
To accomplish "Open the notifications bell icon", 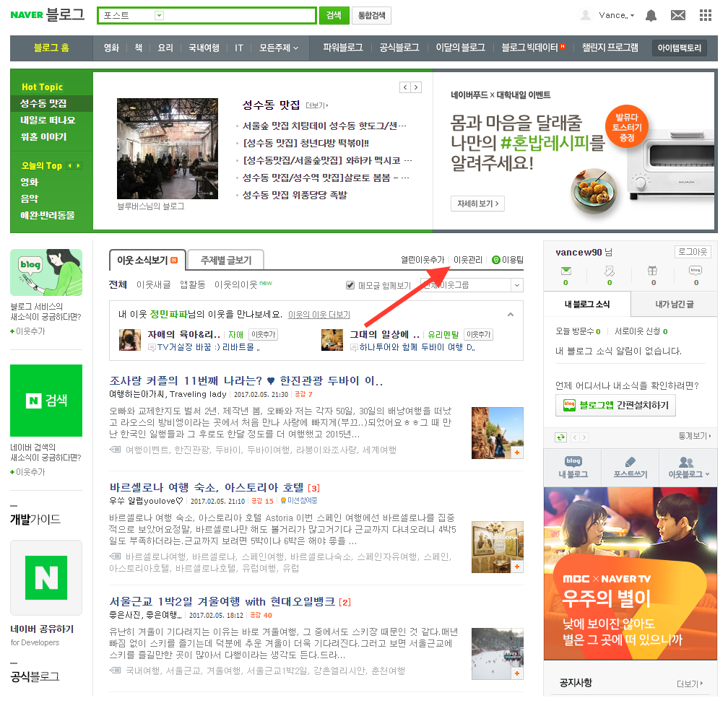I will click(x=651, y=16).
